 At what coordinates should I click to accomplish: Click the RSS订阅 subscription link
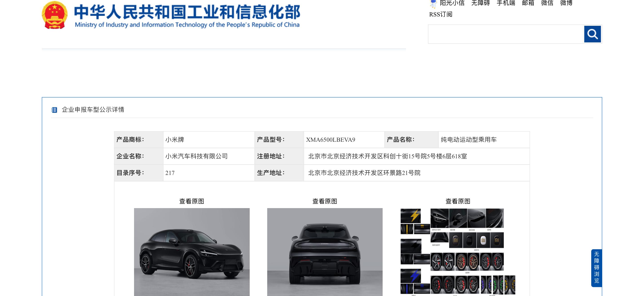[x=441, y=15]
